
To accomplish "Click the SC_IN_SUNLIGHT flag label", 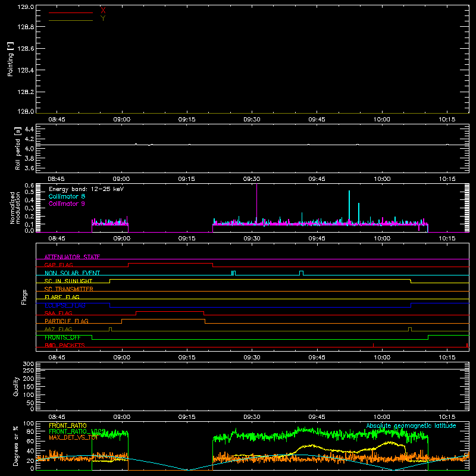I will tap(68, 281).
